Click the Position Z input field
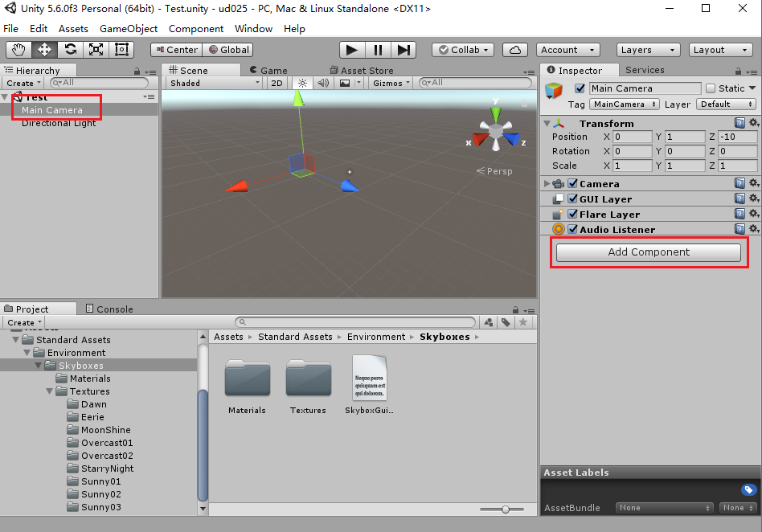Image resolution: width=762 pixels, height=532 pixels. [737, 137]
